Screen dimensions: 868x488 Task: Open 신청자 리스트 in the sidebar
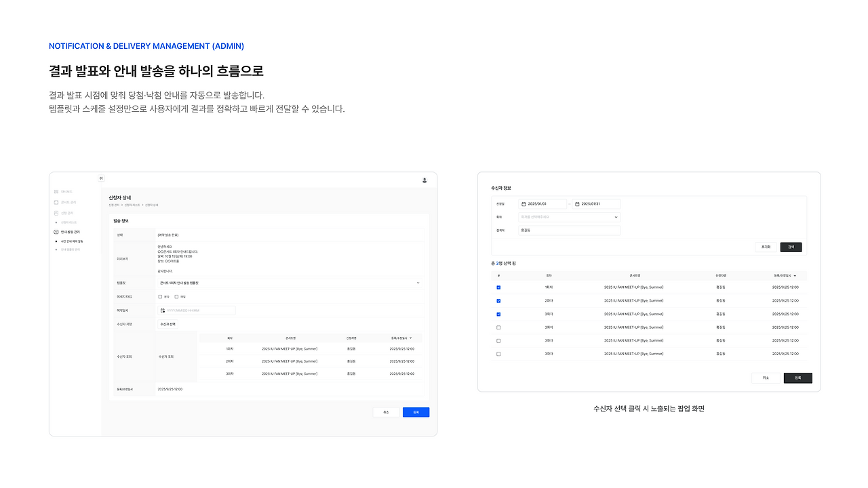[x=69, y=222]
